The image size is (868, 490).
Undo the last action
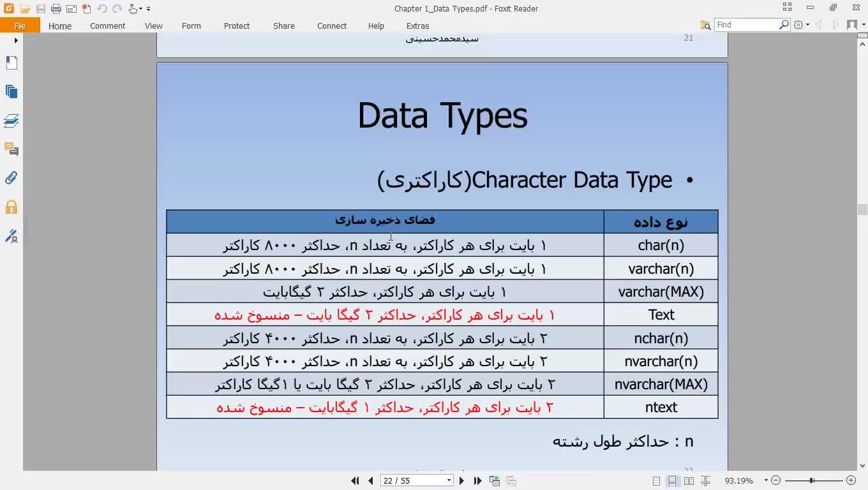(x=102, y=9)
